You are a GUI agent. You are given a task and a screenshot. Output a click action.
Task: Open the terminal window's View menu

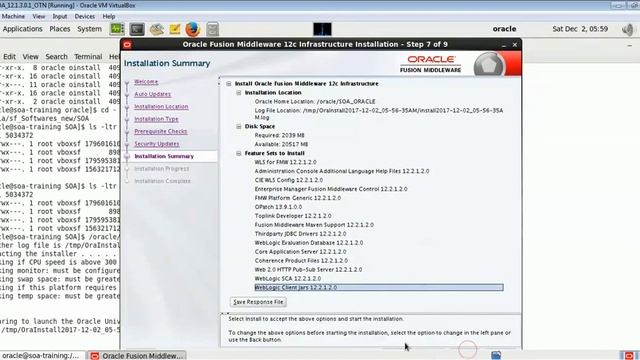[30, 57]
